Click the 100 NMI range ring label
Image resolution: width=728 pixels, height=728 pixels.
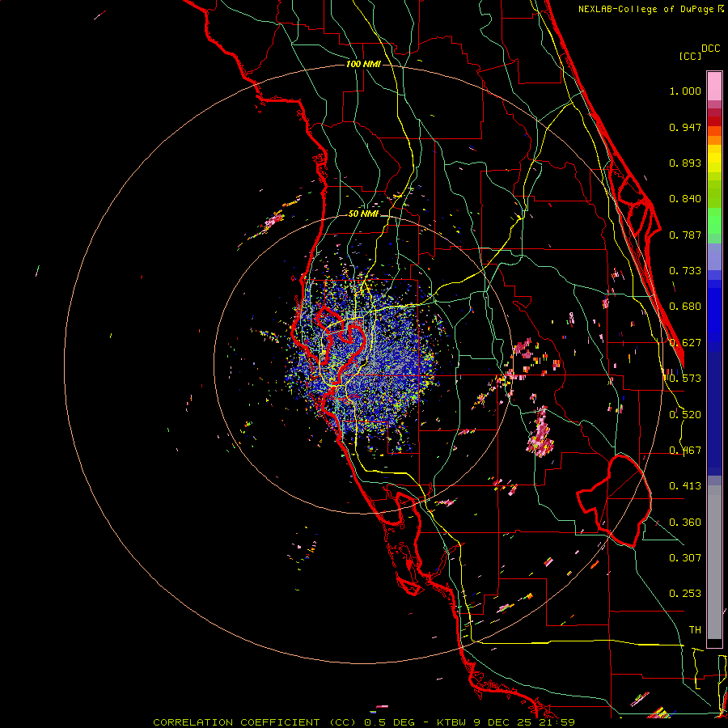[x=363, y=64]
